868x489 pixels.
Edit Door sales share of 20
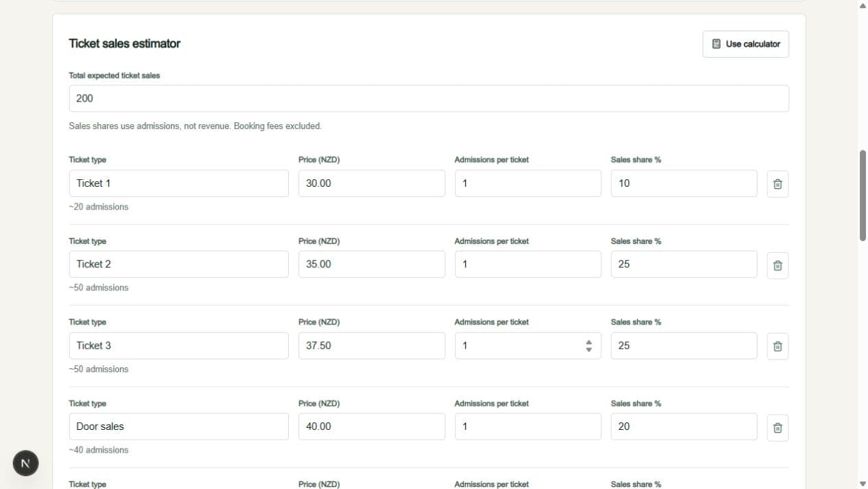[x=684, y=427]
